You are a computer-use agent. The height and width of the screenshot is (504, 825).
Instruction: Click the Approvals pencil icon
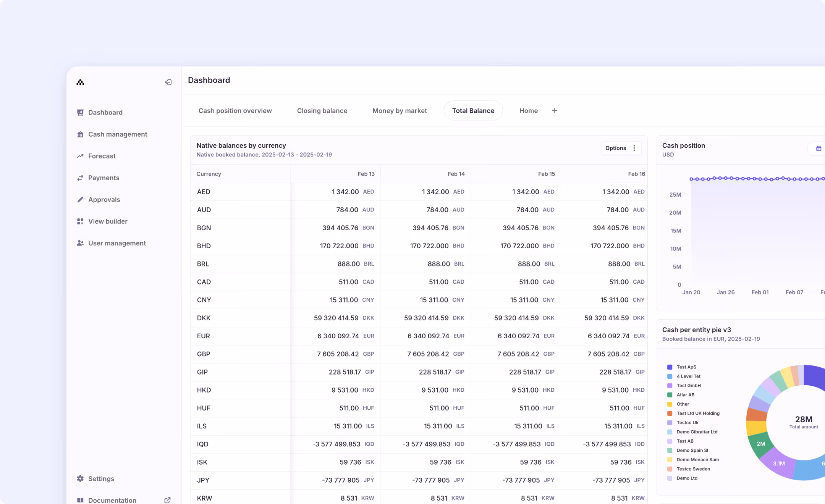[80, 200]
